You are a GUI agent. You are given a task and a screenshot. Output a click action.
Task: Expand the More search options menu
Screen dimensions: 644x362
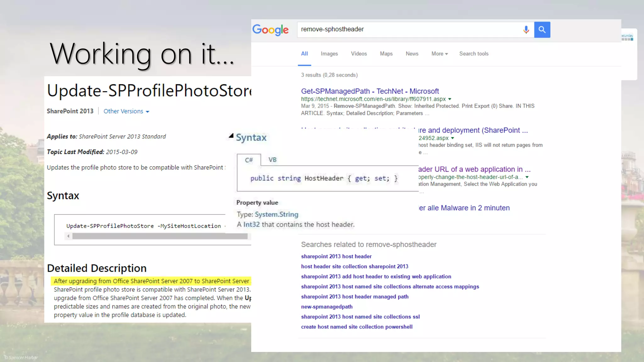(439, 54)
